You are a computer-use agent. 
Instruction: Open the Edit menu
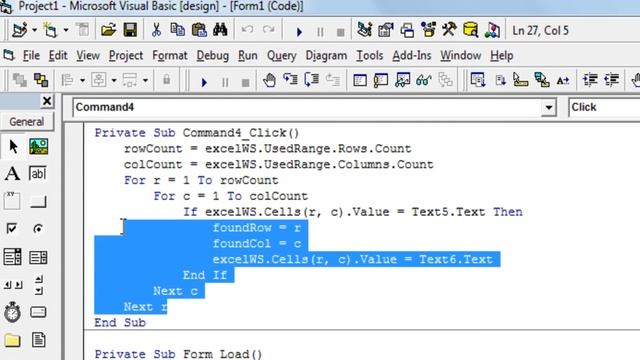point(58,56)
